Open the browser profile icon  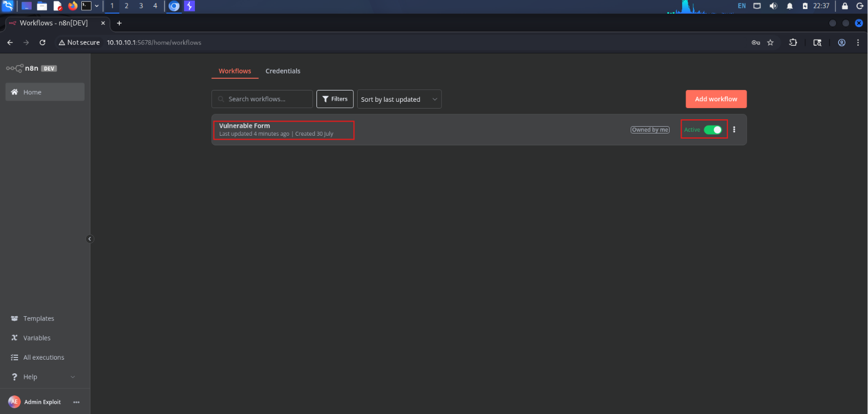[841, 42]
